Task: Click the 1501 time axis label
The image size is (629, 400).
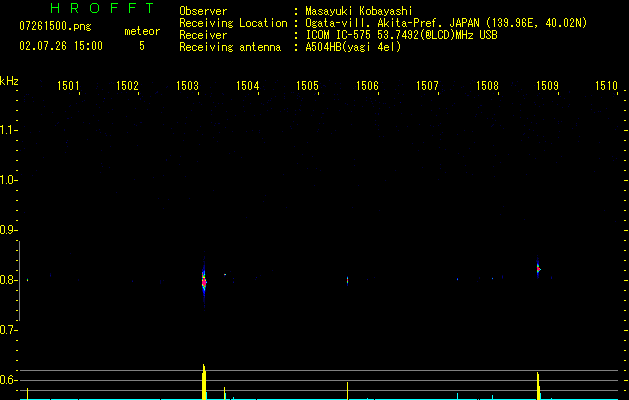Action: click(68, 86)
